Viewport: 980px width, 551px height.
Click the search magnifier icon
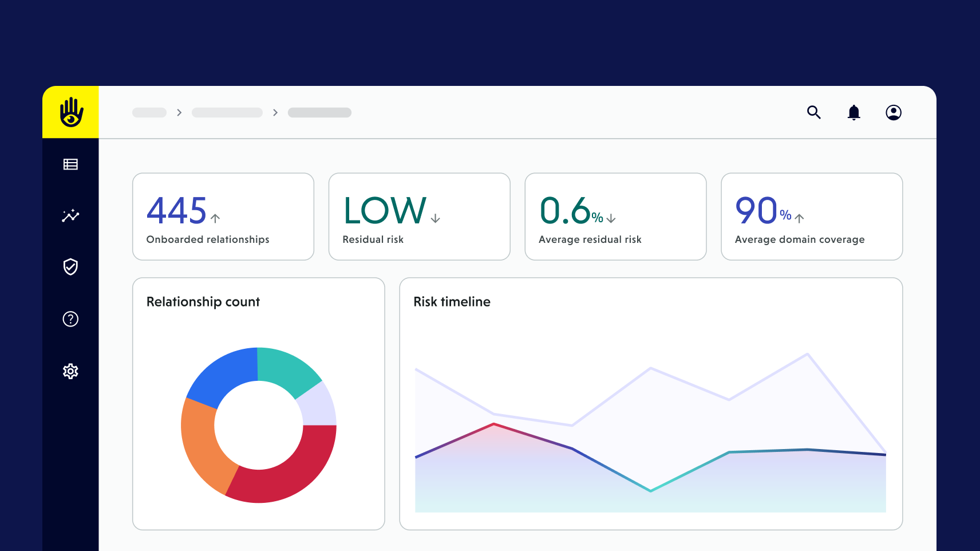point(813,112)
